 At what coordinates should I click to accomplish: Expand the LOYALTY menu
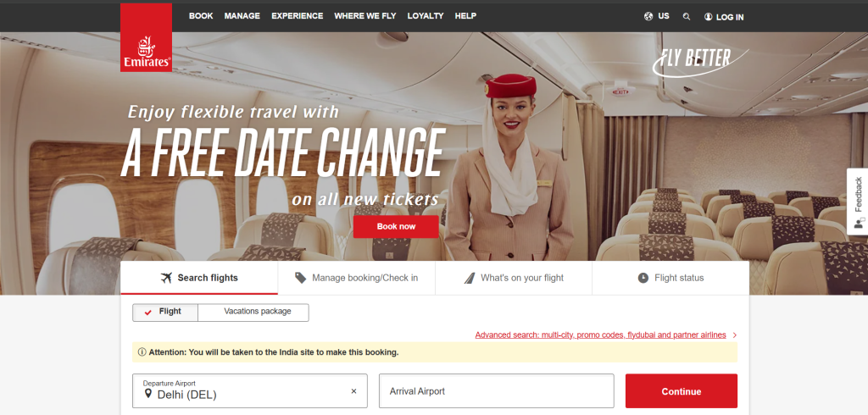[x=426, y=16]
